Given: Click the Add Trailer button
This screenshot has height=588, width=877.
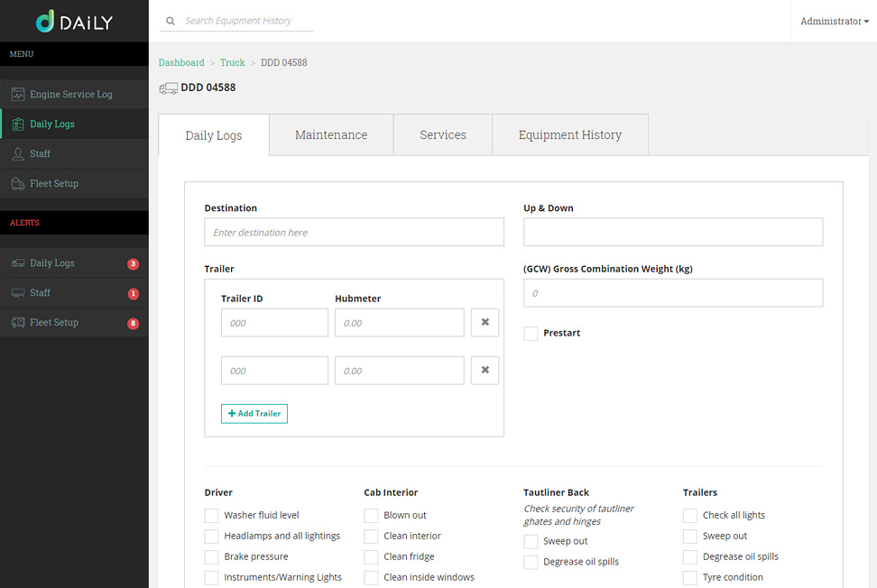Looking at the screenshot, I should click(254, 414).
